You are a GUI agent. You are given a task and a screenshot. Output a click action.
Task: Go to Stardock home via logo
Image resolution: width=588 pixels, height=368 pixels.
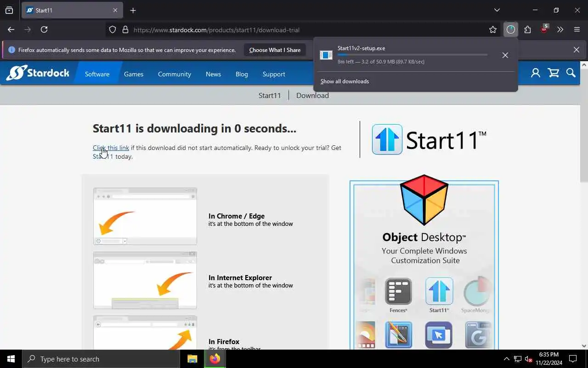click(x=38, y=73)
